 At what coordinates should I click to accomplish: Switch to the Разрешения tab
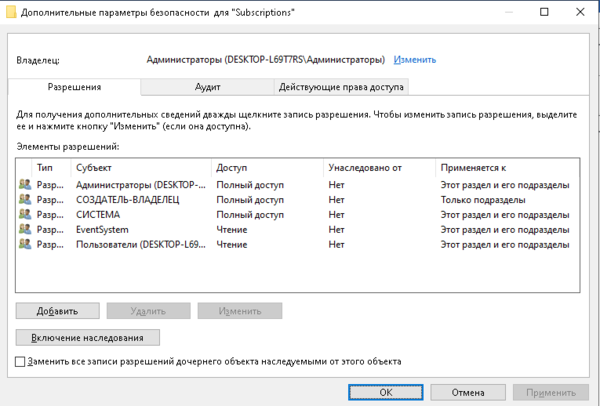point(74,87)
